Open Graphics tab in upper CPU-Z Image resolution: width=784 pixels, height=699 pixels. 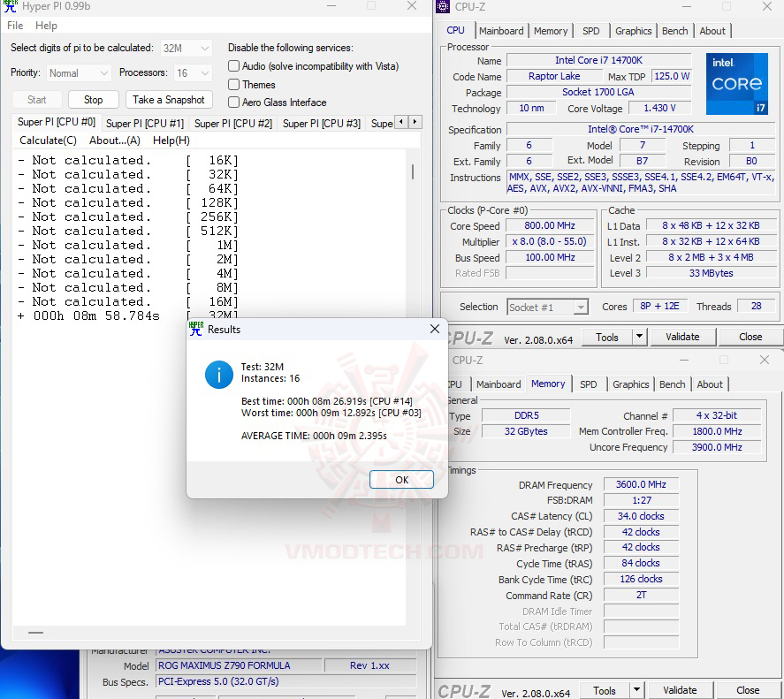coord(633,31)
